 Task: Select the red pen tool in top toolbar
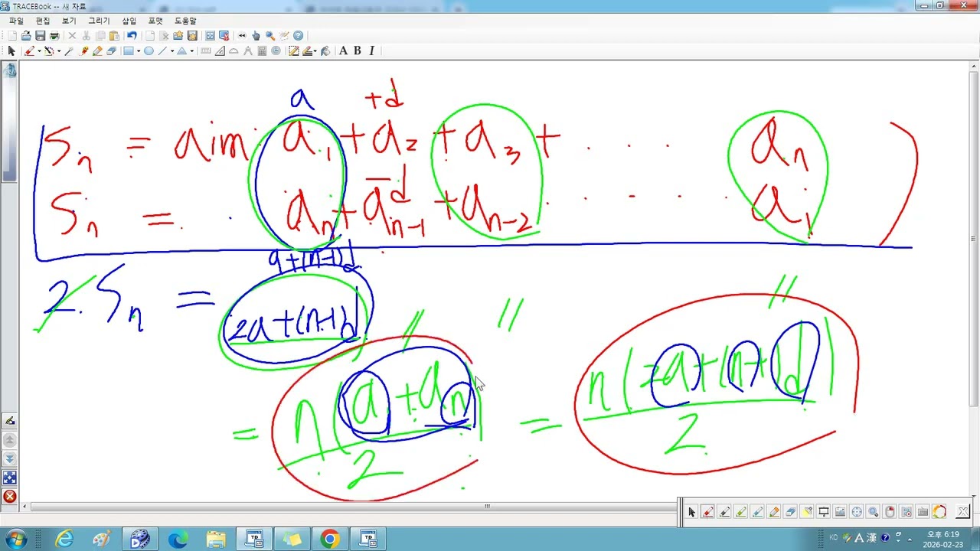[x=29, y=51]
